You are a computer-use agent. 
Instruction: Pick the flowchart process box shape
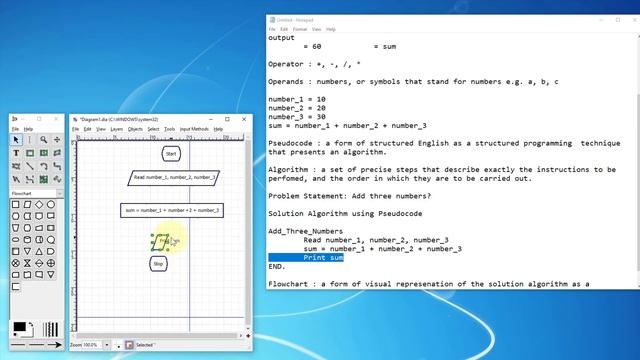16,204
